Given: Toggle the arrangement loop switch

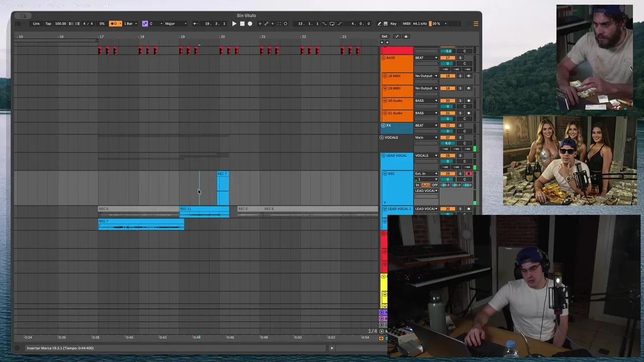Looking at the screenshot, I should click(x=332, y=24).
